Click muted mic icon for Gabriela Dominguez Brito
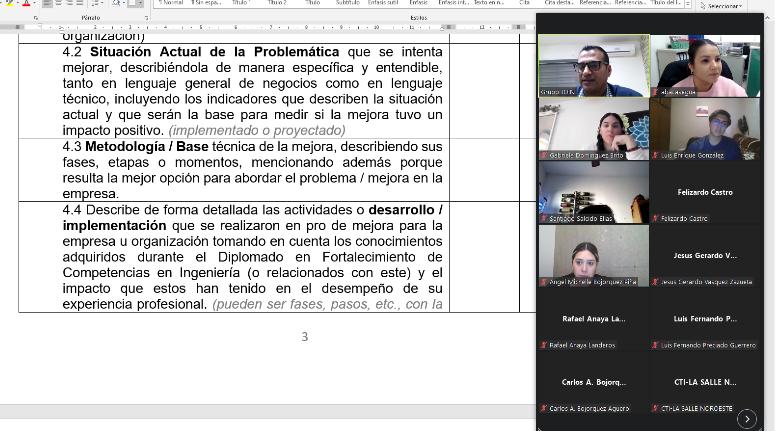The height and width of the screenshot is (431, 777). [x=544, y=156]
